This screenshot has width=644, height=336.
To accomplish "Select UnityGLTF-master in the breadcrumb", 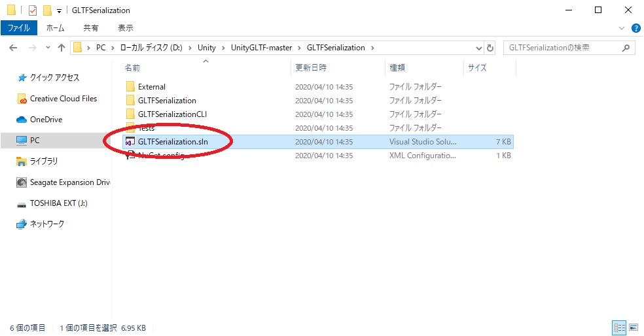I will 261,48.
